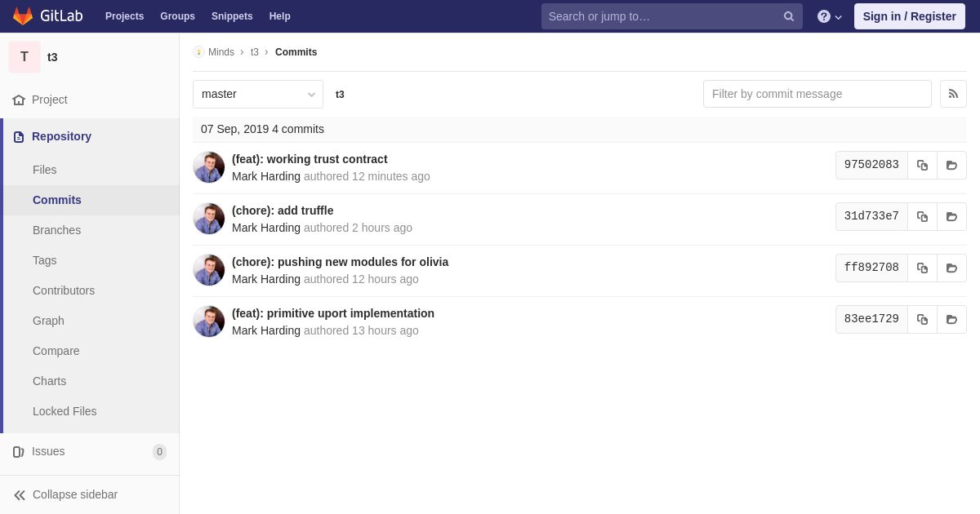Open the working trust contract commit
This screenshot has width=980, height=514.
(x=310, y=159)
